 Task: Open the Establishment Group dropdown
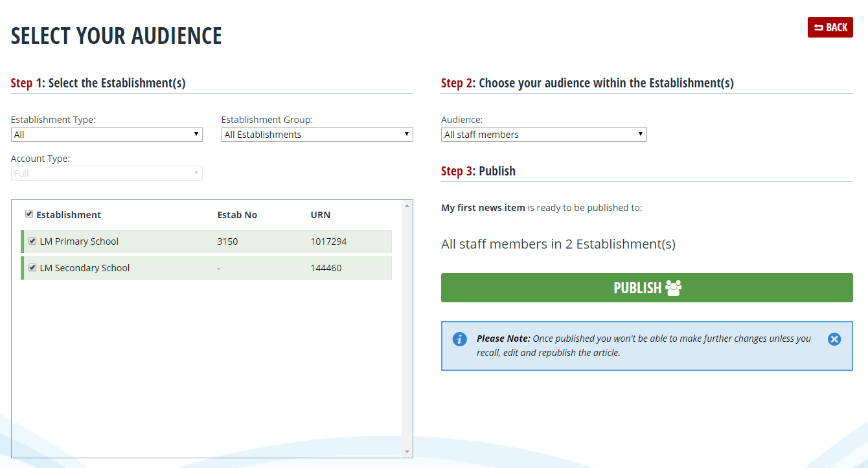coord(317,134)
